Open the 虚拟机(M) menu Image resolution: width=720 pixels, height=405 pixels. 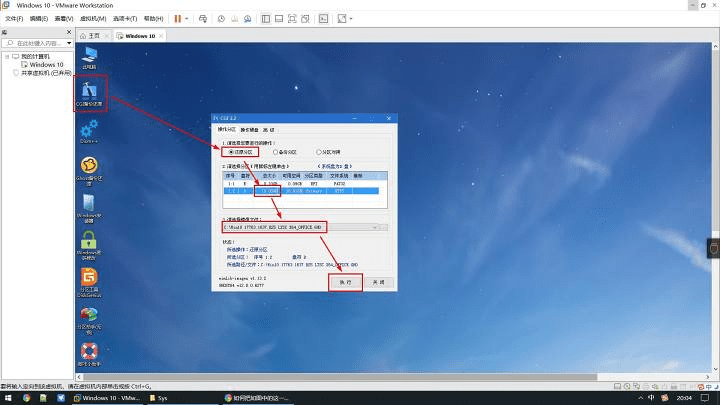(x=93, y=18)
